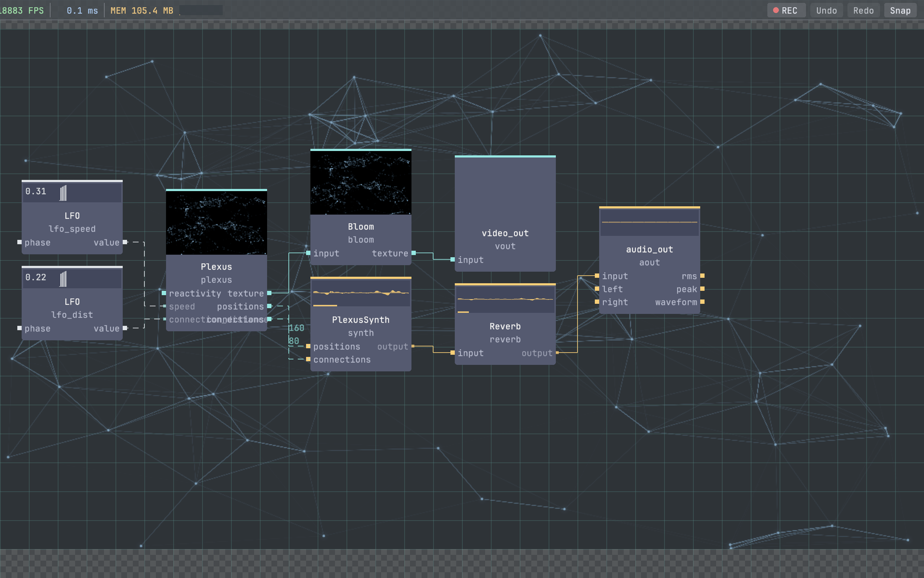Select the Bloom node preview thumbnail

(x=361, y=182)
